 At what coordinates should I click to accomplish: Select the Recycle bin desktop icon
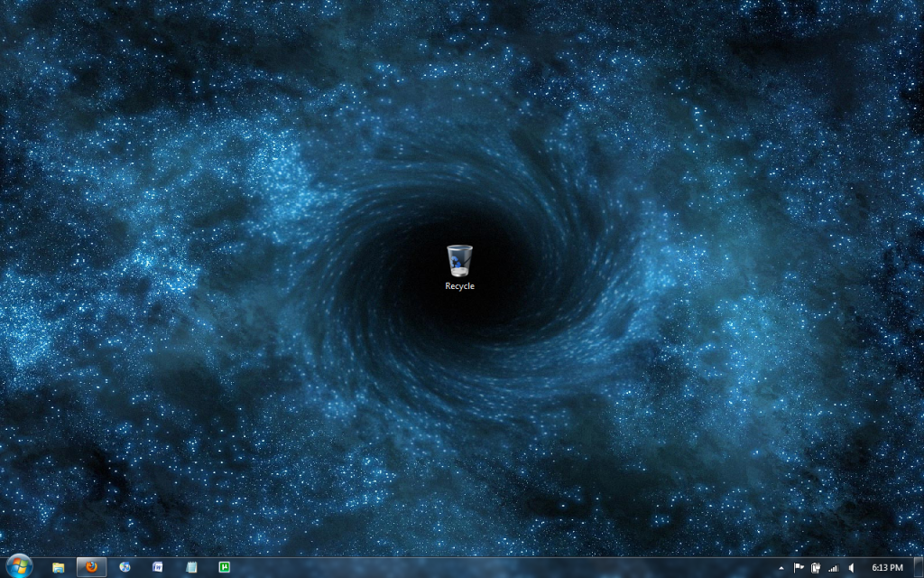[459, 267]
